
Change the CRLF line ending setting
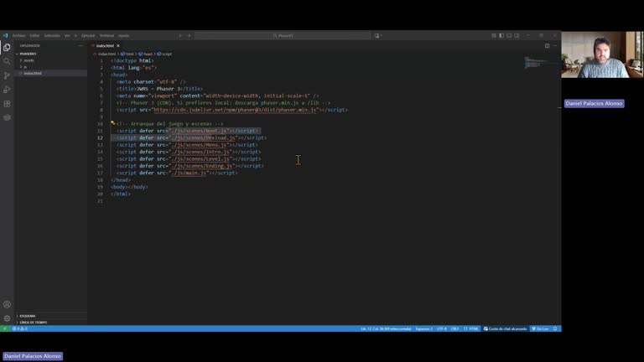[x=454, y=328]
